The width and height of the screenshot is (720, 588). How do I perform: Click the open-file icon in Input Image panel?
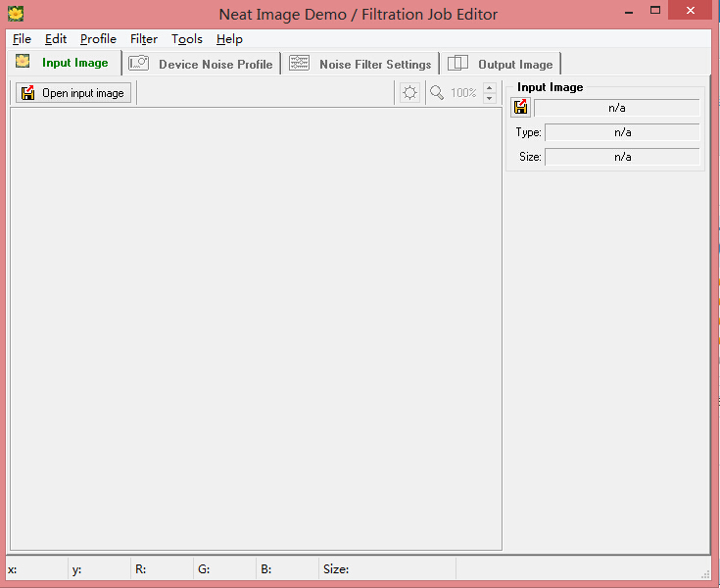pyautogui.click(x=521, y=107)
